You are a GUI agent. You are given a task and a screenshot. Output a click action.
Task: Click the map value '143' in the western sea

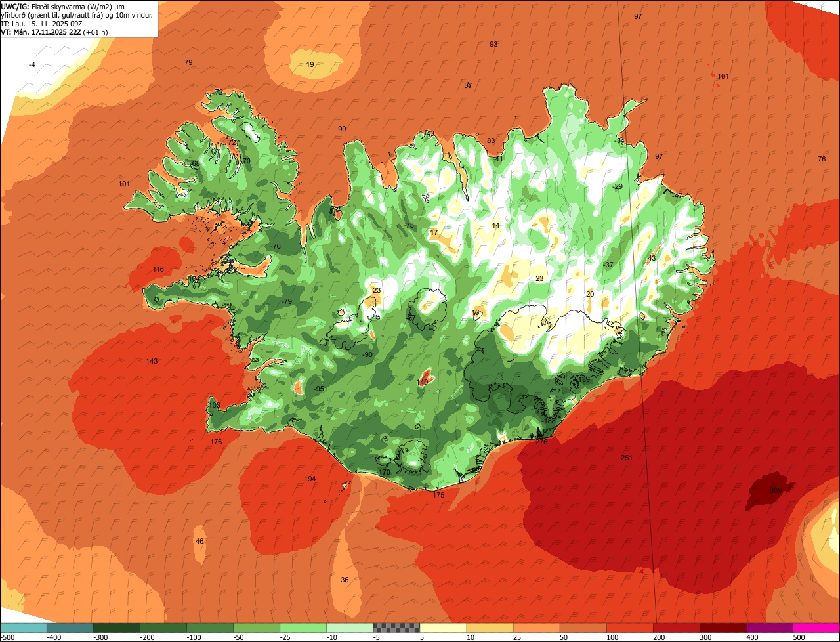click(152, 361)
